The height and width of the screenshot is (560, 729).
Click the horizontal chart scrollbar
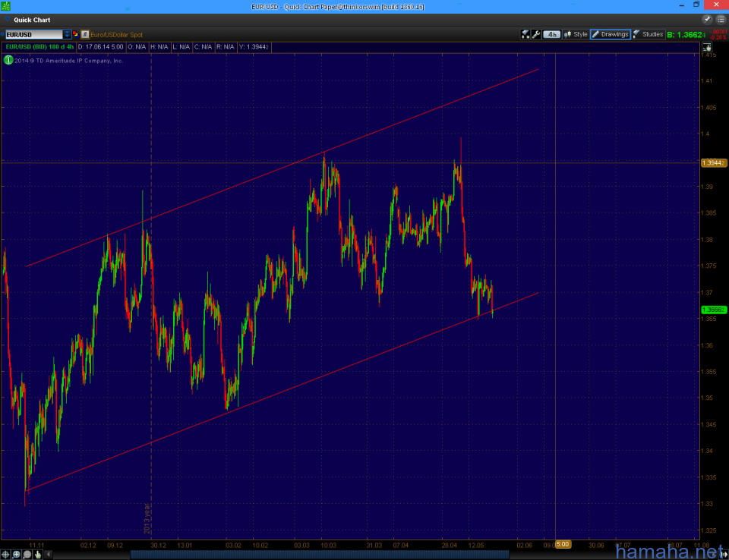320,555
